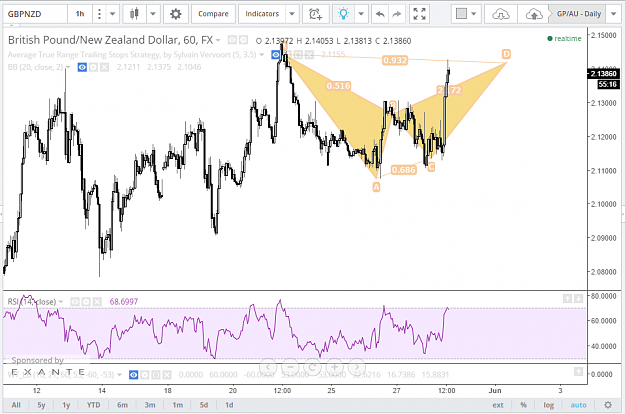Expand the Indicators dropdown arrow
The height and width of the screenshot is (414, 625).
click(292, 14)
